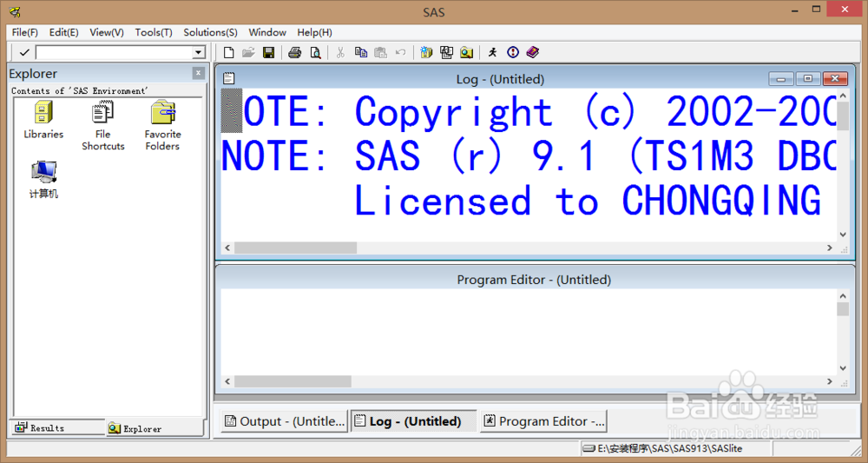Select the 计算机 computer icon

43,172
